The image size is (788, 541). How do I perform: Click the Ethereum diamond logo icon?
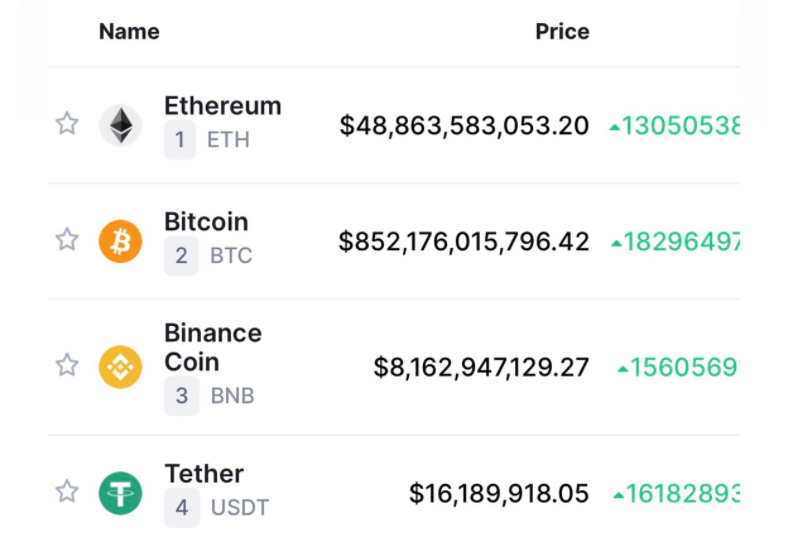click(120, 125)
